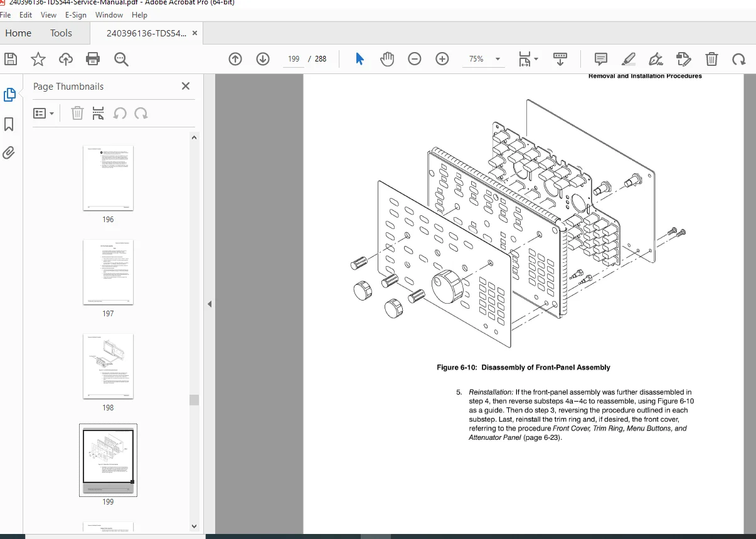Open the Help menu

140,14
